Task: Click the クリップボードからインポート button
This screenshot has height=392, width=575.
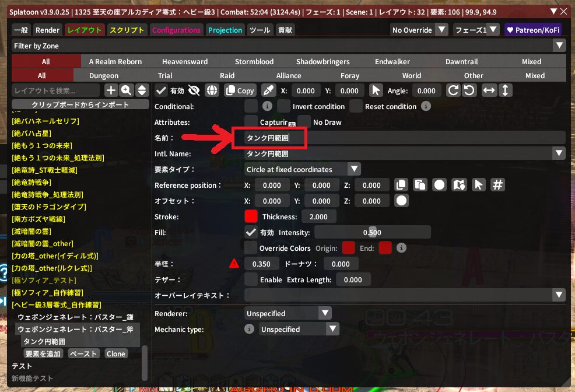Action: (x=80, y=104)
